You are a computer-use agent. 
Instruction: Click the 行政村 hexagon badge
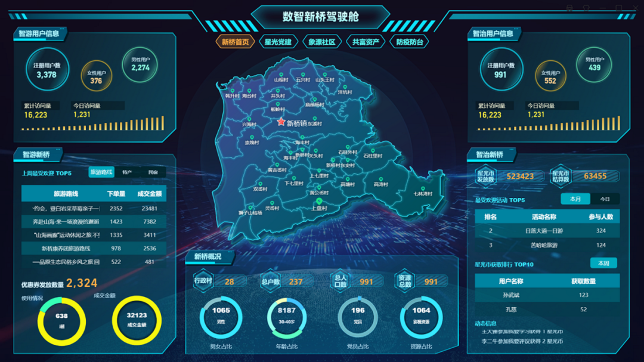coord(203,281)
